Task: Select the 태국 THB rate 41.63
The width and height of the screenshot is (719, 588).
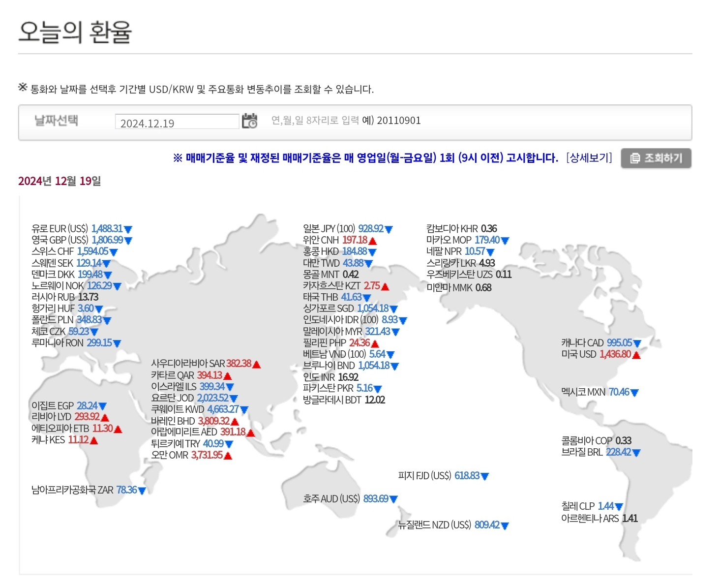Action: [x=352, y=297]
